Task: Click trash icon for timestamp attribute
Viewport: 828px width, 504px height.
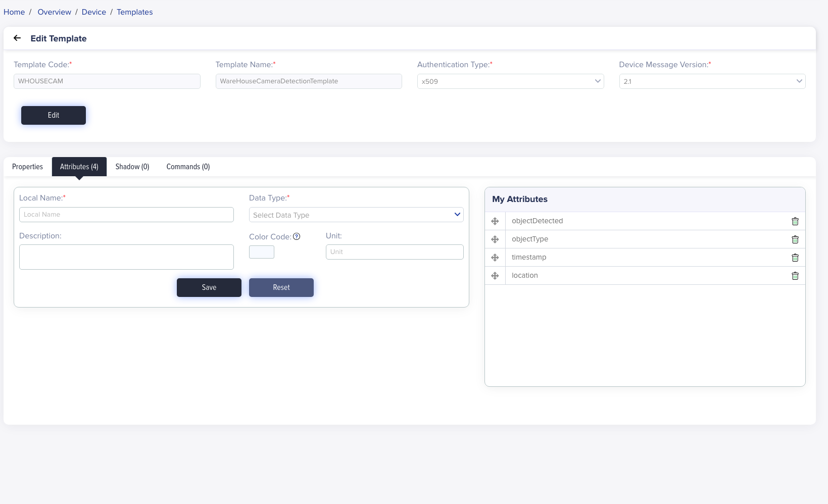Action: click(x=795, y=258)
